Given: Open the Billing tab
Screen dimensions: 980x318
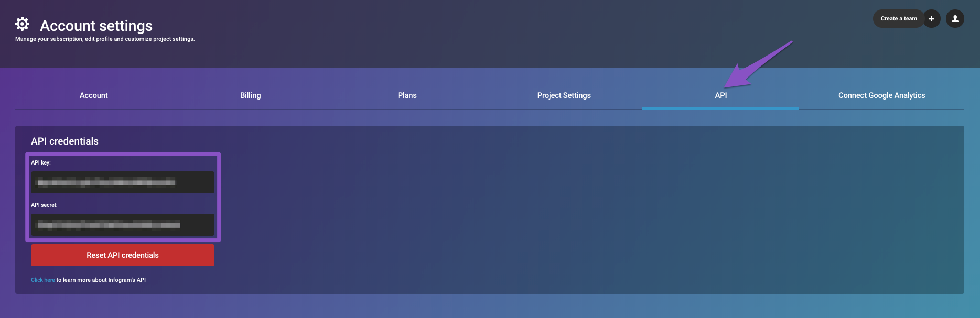Looking at the screenshot, I should coord(250,95).
